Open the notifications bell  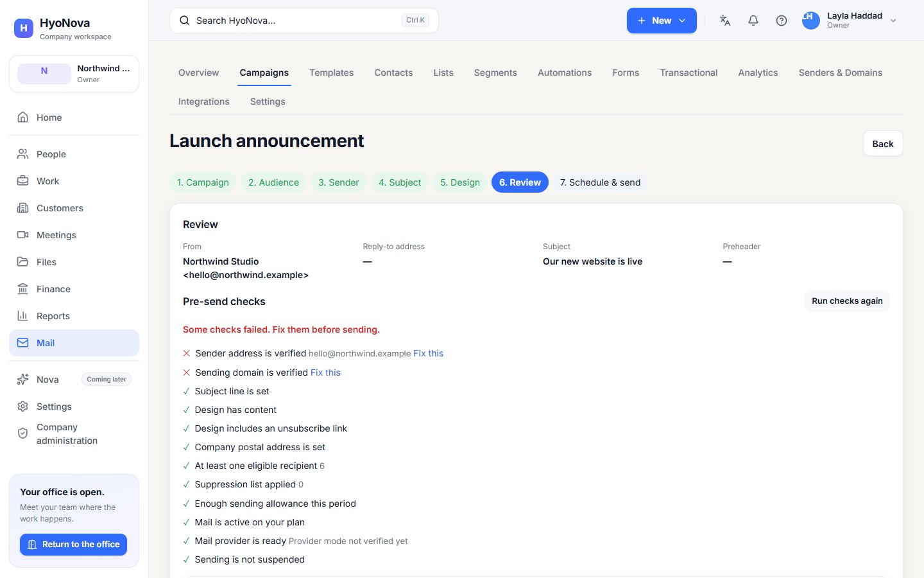(x=753, y=21)
